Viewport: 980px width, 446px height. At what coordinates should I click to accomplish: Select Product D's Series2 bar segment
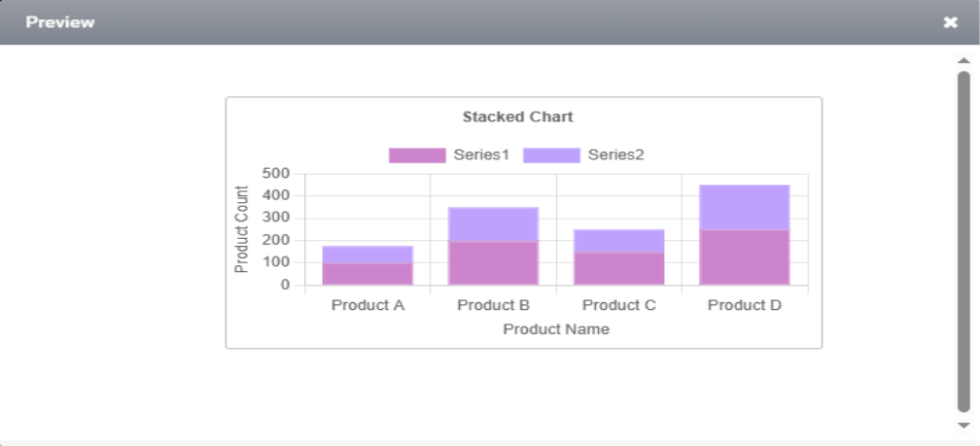click(x=744, y=207)
